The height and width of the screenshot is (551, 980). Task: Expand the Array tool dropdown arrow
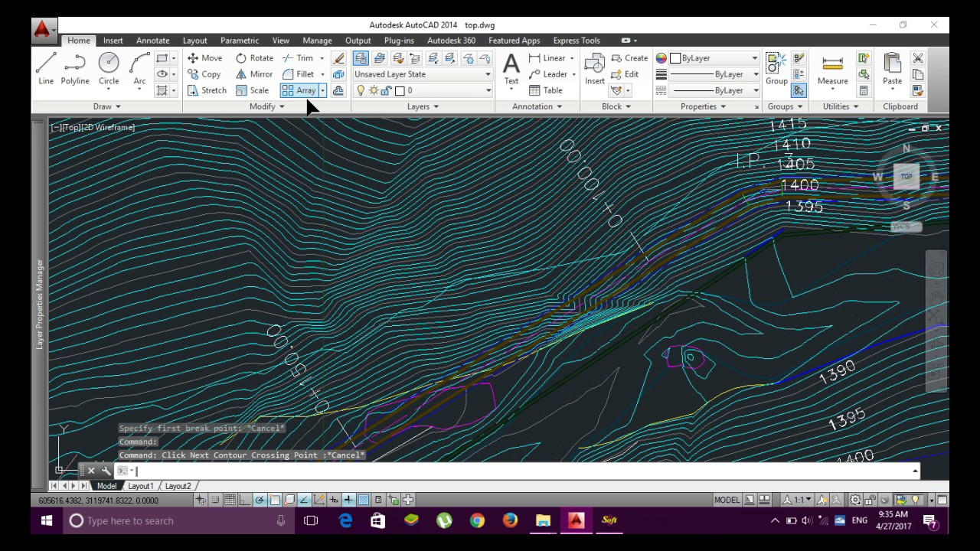322,90
